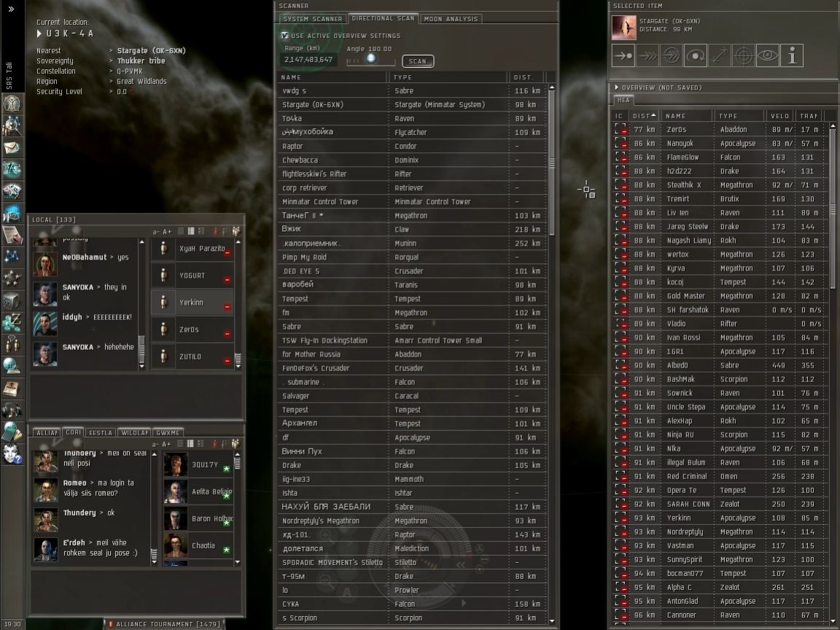
Task: Click scanner results scroll-down arrow
Action: coord(552,621)
